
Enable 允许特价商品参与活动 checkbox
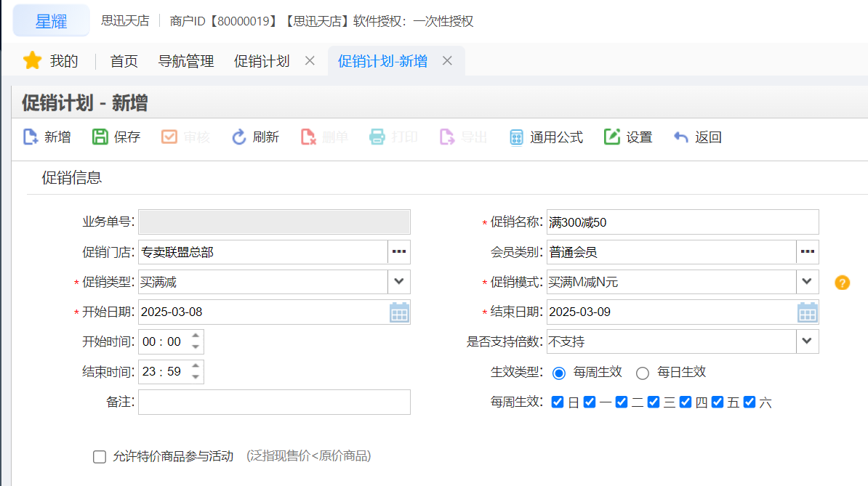tap(100, 457)
